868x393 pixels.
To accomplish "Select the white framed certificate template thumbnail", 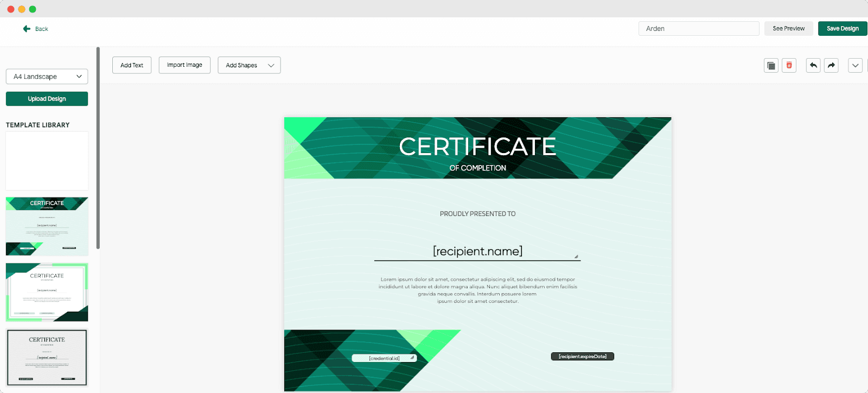I will pos(47,293).
